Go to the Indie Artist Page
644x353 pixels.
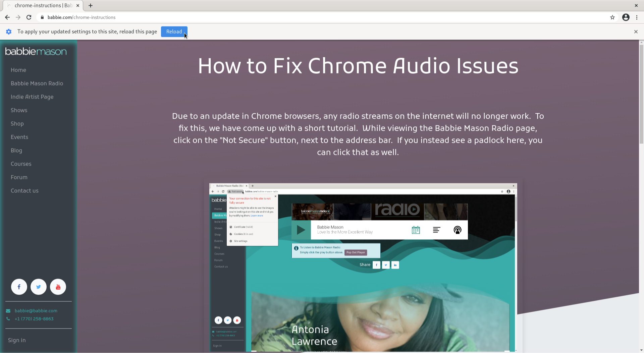[32, 97]
